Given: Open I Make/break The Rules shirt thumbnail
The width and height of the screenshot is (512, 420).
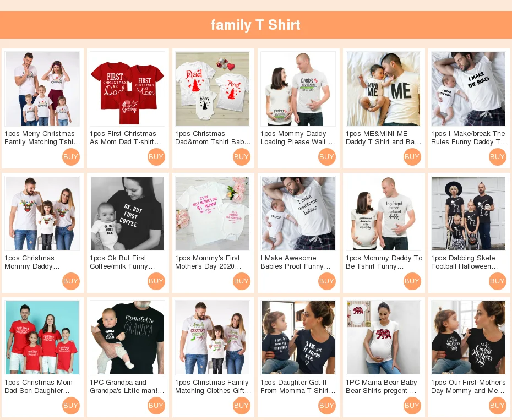Looking at the screenshot, I should [x=469, y=89].
